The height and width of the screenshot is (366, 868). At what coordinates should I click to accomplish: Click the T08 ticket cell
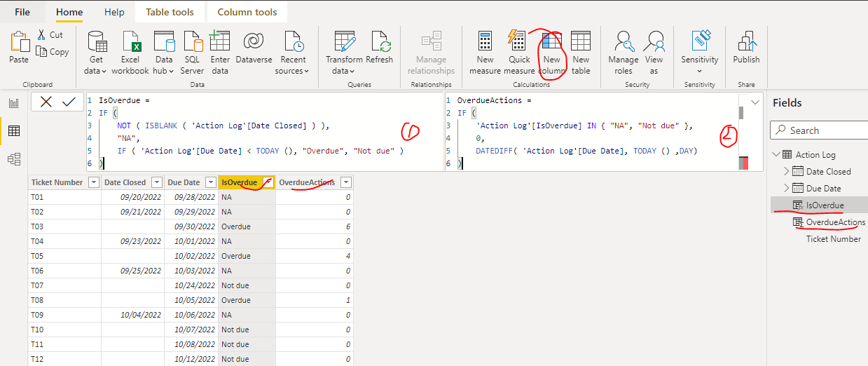click(64, 300)
